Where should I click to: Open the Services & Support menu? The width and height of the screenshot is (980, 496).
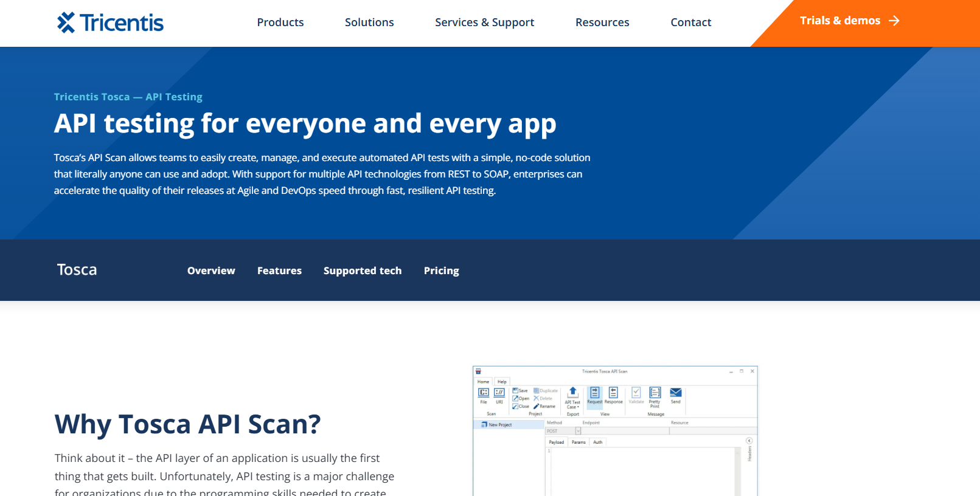485,22
